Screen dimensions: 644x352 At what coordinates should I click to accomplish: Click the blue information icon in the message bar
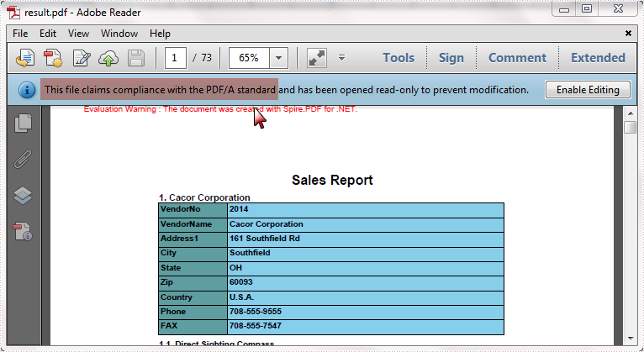(x=27, y=90)
